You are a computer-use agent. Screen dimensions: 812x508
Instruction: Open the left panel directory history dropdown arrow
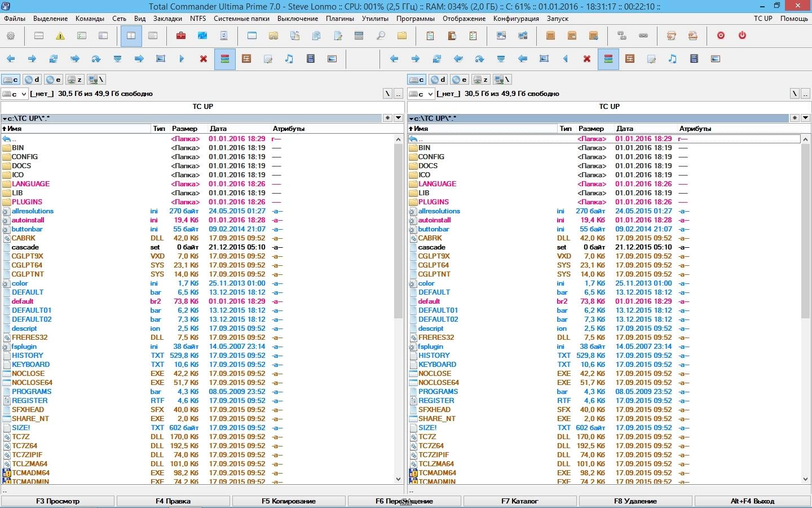click(398, 118)
